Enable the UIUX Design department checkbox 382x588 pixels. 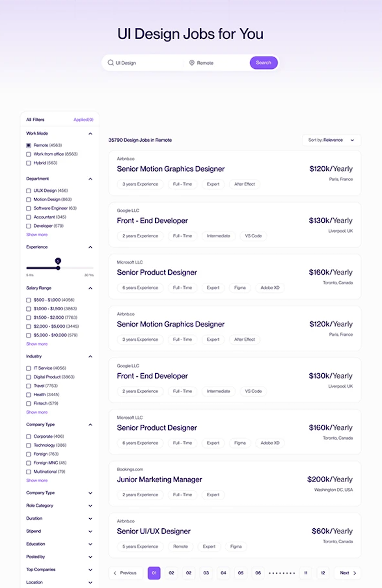click(x=29, y=190)
